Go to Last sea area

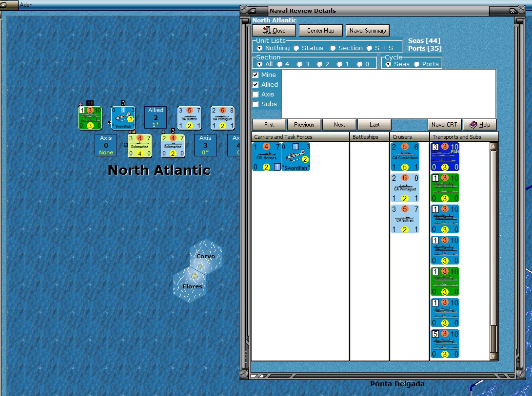(x=374, y=125)
